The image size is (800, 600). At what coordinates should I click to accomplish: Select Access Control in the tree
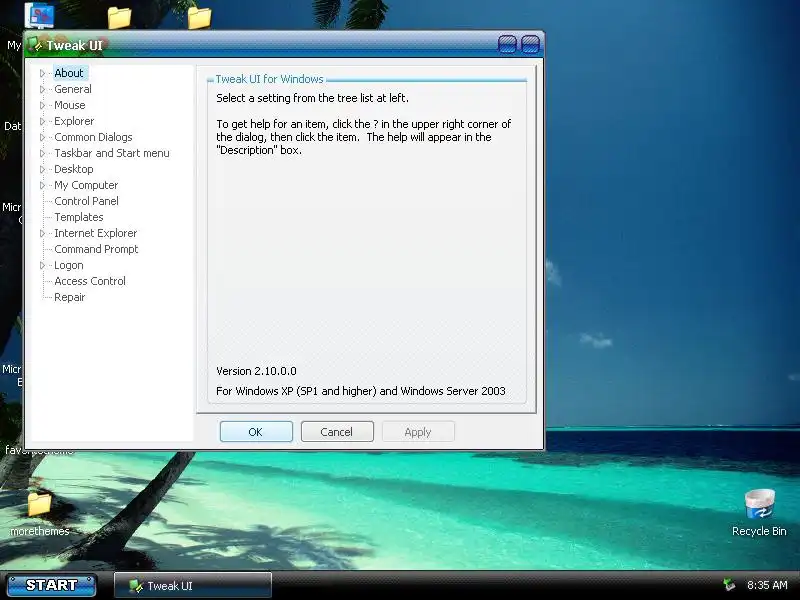point(90,281)
